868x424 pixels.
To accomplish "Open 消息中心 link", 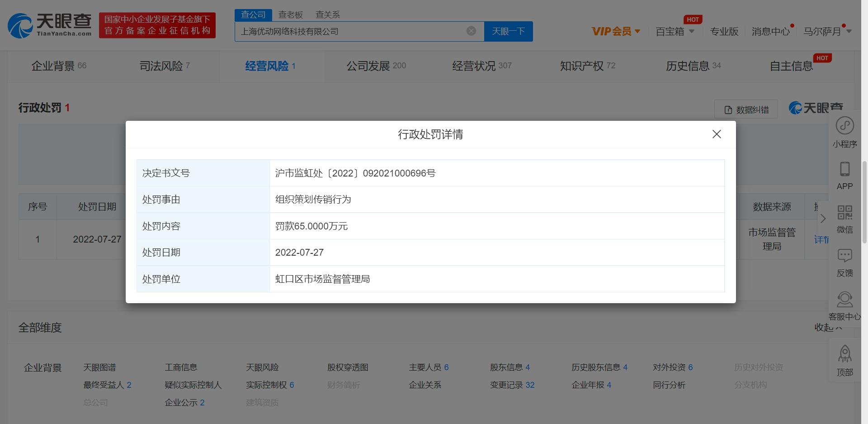I will point(771,31).
